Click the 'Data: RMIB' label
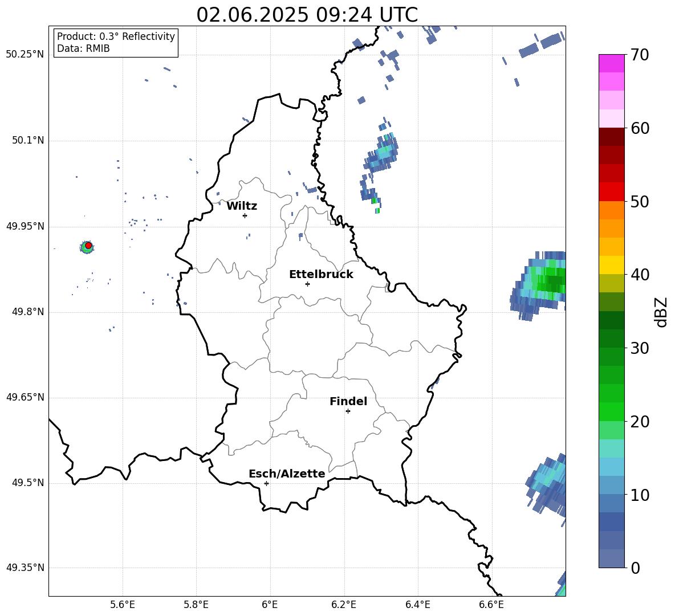This screenshot has width=675, height=616. coord(83,48)
